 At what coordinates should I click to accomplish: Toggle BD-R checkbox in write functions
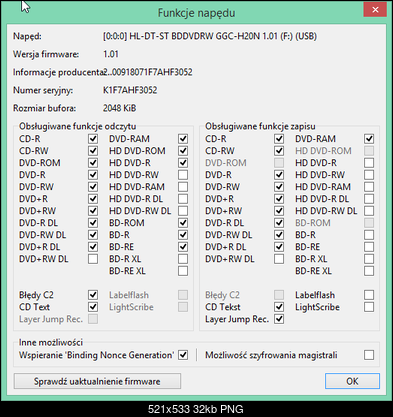click(x=369, y=235)
